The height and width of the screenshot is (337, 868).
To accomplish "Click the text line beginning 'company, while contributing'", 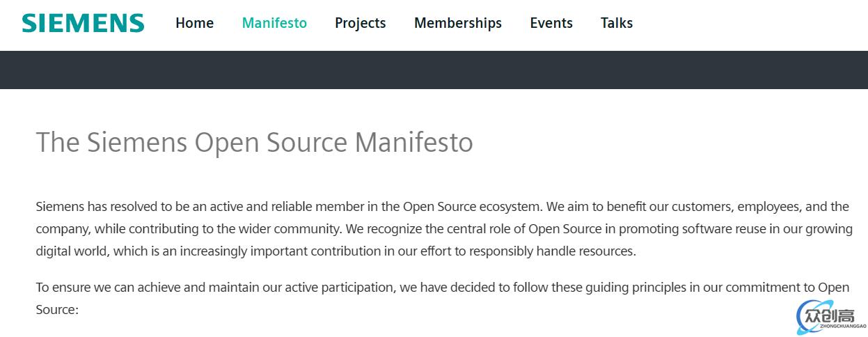I will coord(444,229).
